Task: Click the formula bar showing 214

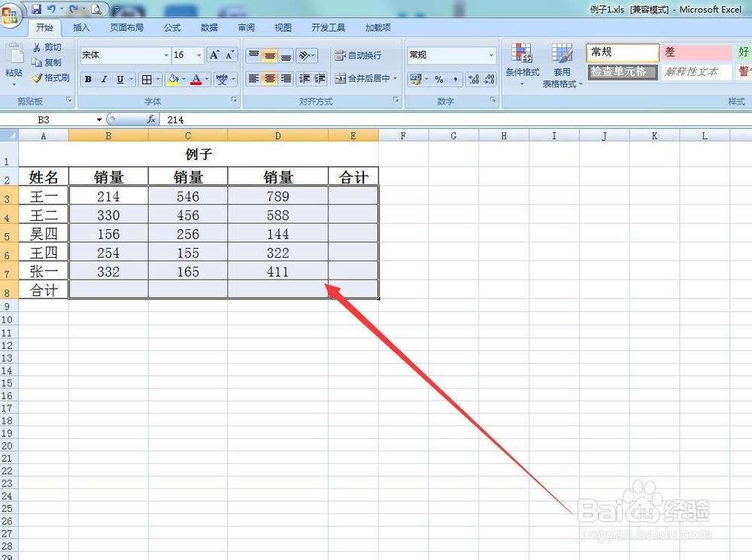Action: pos(456,120)
